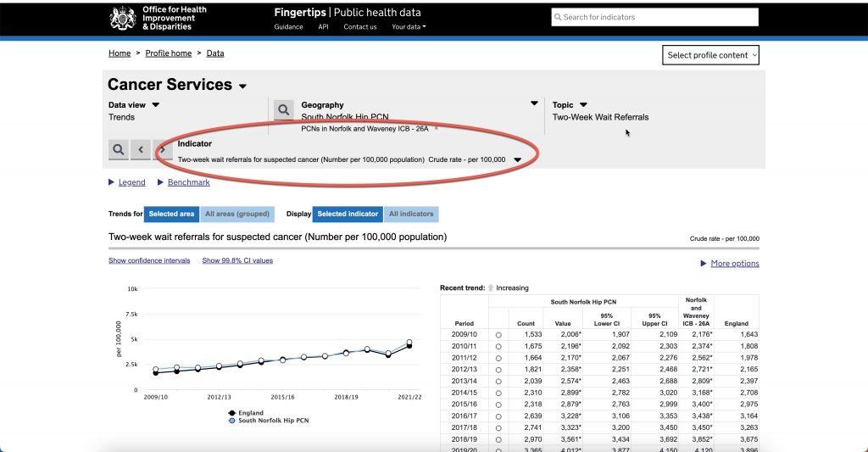This screenshot has height=452, width=868.
Task: Click the England legend entry under chart
Action: (247, 413)
